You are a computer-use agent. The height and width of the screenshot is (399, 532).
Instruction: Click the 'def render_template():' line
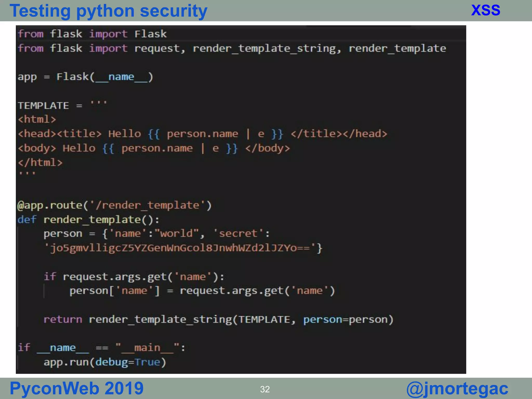[x=88, y=220]
